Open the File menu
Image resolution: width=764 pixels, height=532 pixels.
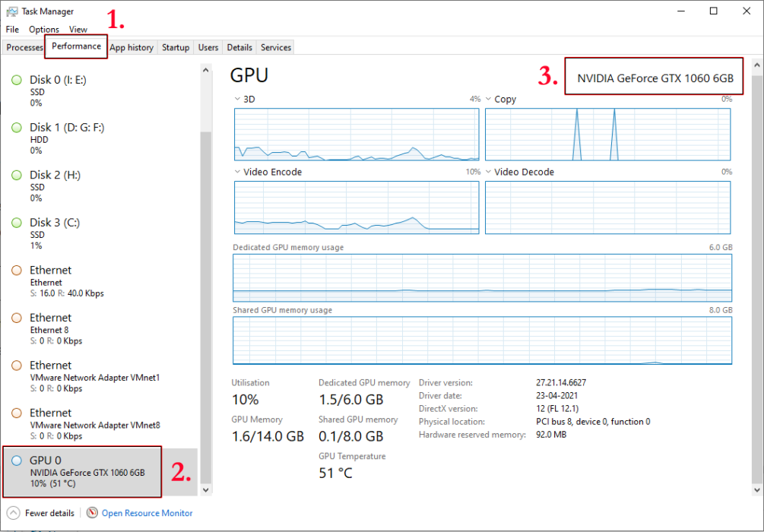tap(11, 29)
